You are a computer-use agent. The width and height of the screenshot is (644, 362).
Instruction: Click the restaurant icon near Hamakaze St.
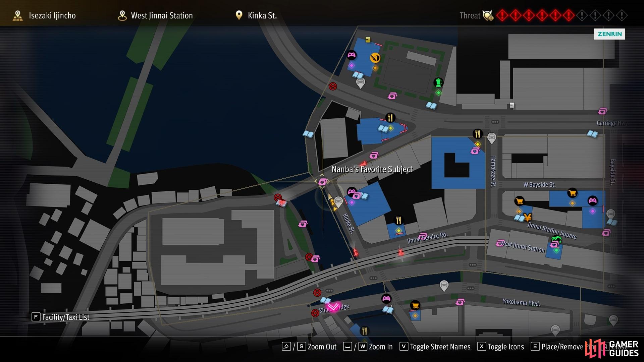point(478,134)
